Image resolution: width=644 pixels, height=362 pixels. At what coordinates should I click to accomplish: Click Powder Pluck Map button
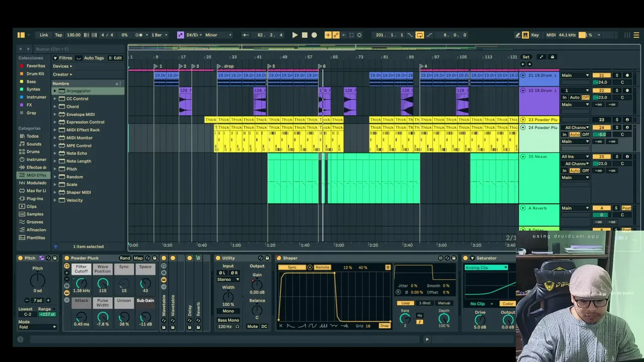[x=138, y=258]
